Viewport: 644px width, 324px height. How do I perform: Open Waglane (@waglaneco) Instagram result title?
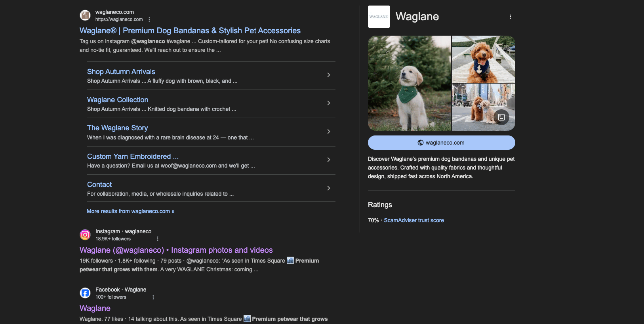pyautogui.click(x=176, y=250)
